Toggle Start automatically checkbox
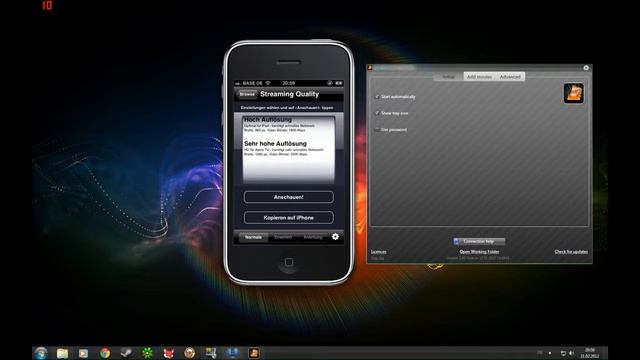 [x=377, y=97]
